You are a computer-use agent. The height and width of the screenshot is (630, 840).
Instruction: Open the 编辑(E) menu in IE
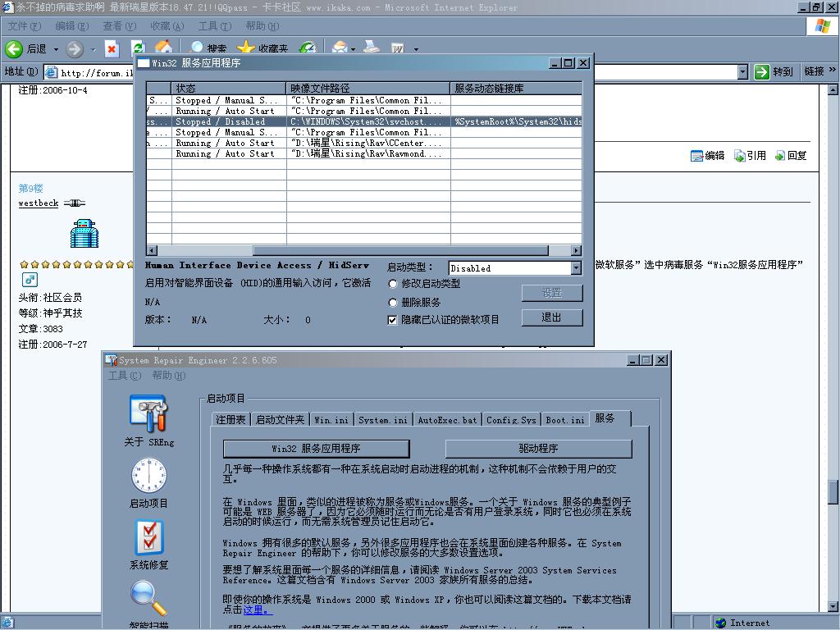(x=72, y=25)
